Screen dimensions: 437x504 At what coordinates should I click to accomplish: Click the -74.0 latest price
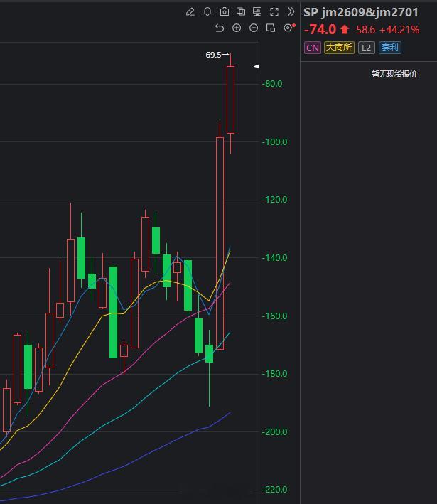coord(320,30)
